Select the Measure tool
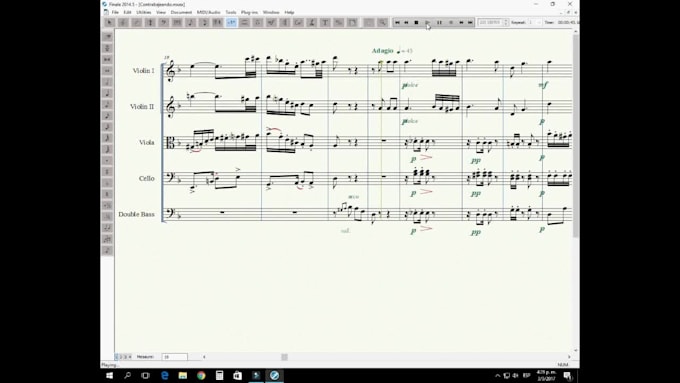 pos(177,22)
